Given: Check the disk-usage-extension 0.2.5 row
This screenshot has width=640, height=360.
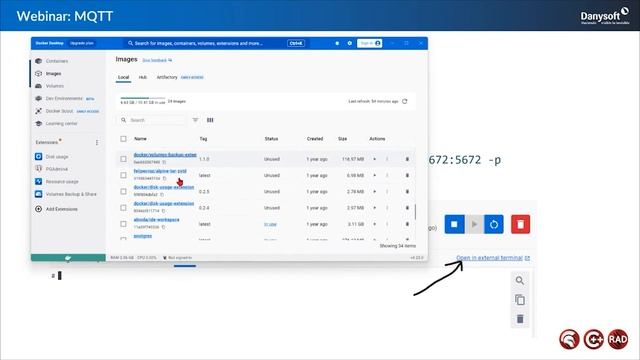Looking at the screenshot, I should click(123, 191).
